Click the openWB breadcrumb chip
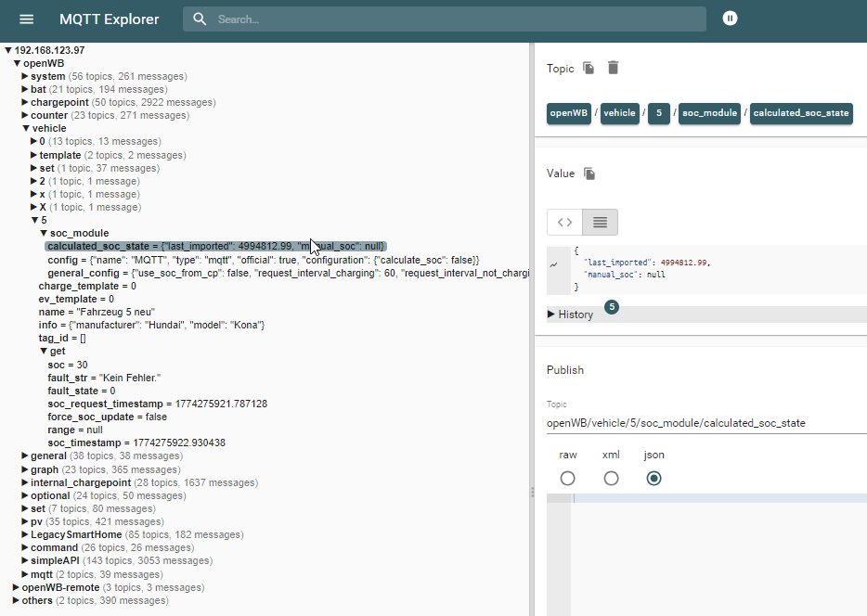867x616 pixels. (x=568, y=112)
